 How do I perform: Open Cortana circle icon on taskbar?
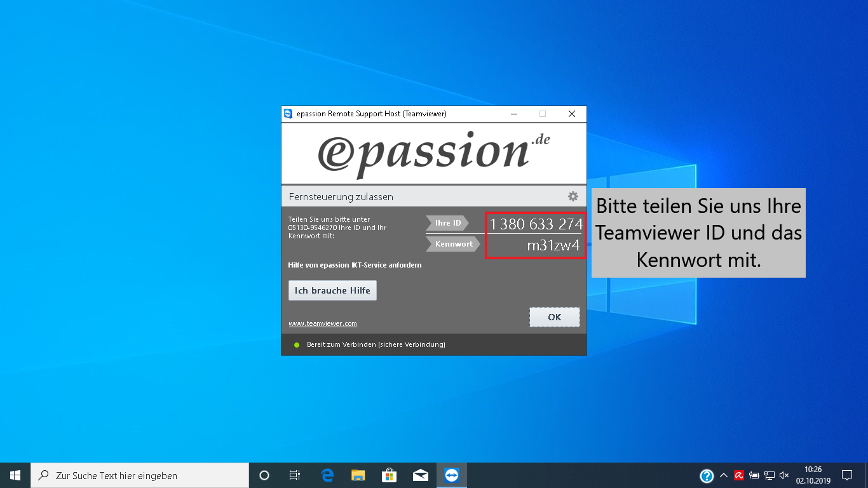(264, 475)
